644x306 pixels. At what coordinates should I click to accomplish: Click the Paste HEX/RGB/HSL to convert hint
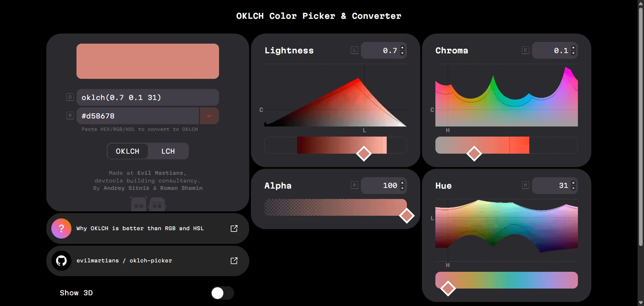click(x=140, y=129)
